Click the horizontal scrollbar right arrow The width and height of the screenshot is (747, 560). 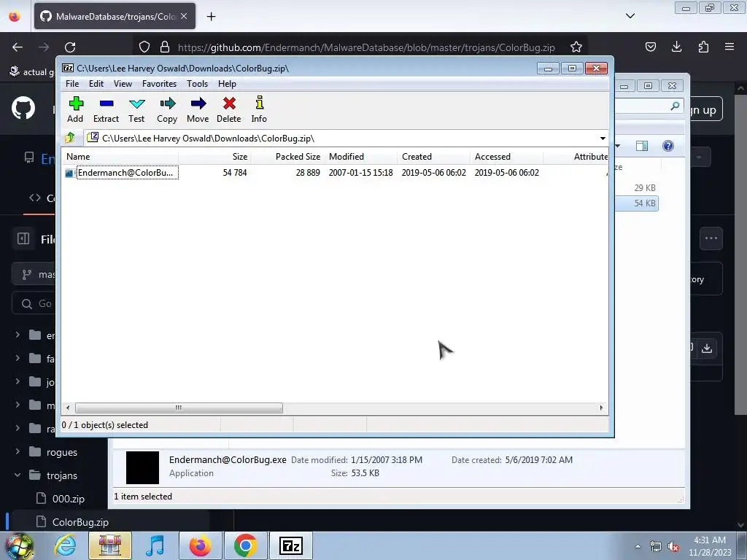[601, 408]
